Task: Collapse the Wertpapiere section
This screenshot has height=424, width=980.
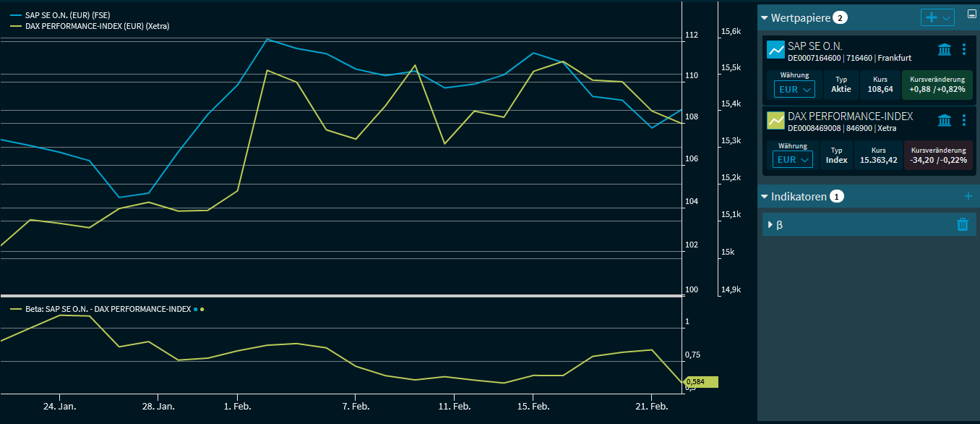Action: tap(764, 17)
